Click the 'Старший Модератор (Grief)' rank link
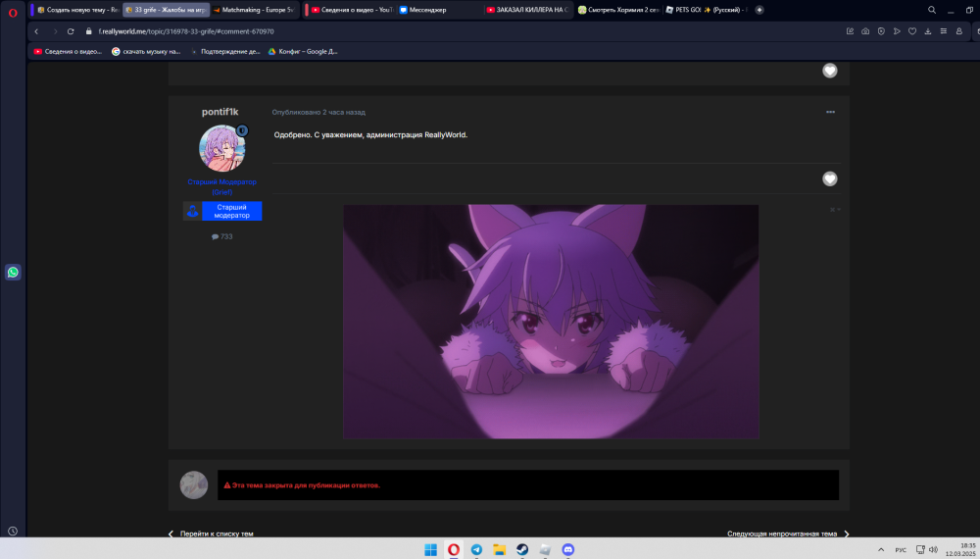This screenshot has width=980, height=559. [221, 187]
